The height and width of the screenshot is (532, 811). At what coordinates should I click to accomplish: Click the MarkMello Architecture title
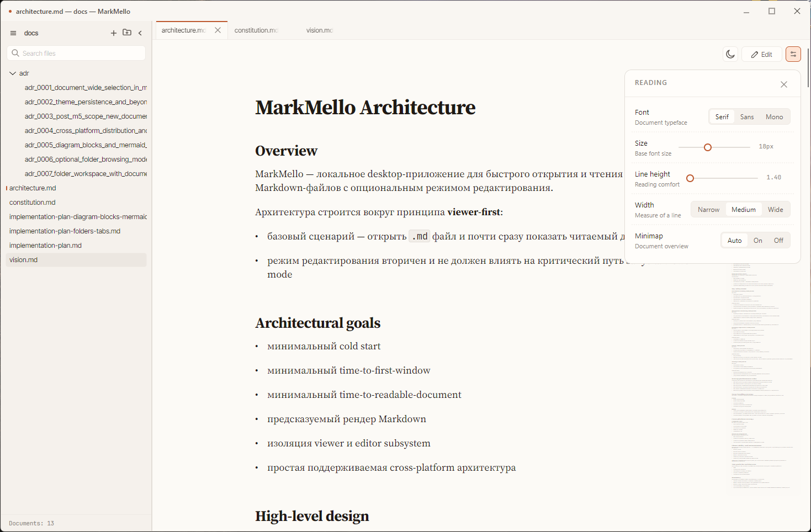(365, 108)
